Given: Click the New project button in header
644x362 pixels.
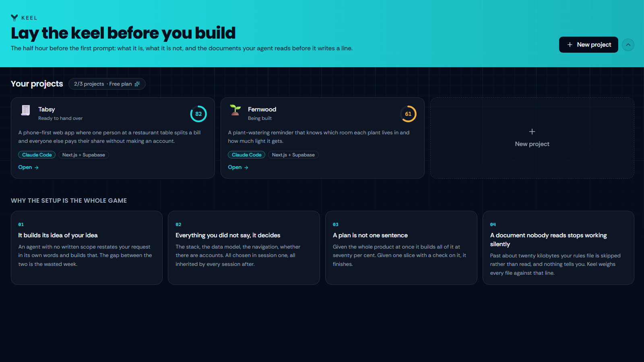Looking at the screenshot, I should click(x=588, y=45).
